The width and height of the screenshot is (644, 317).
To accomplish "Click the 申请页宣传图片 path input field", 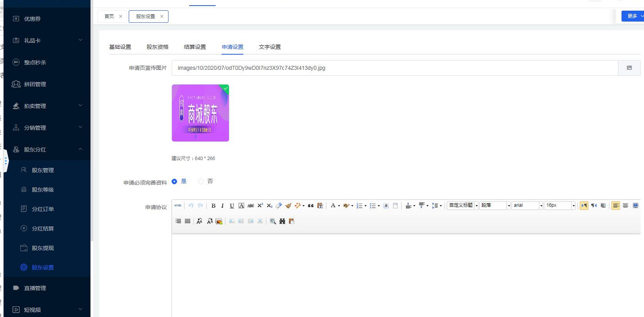I will point(395,68).
